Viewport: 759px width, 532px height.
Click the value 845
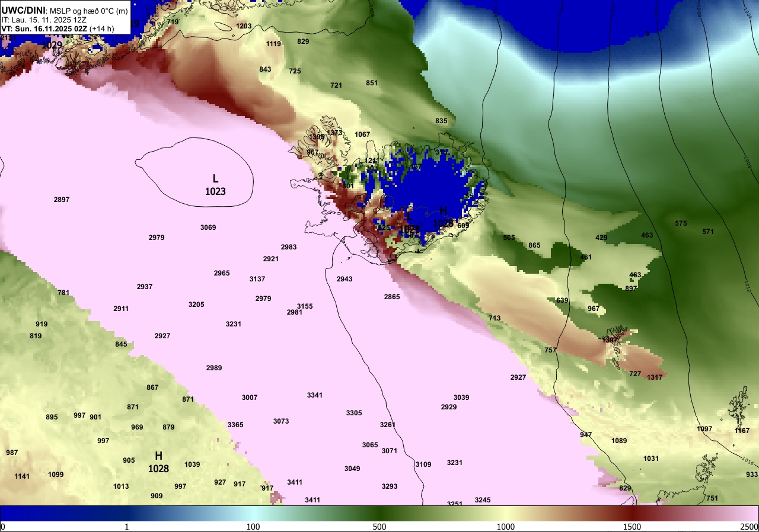(121, 344)
